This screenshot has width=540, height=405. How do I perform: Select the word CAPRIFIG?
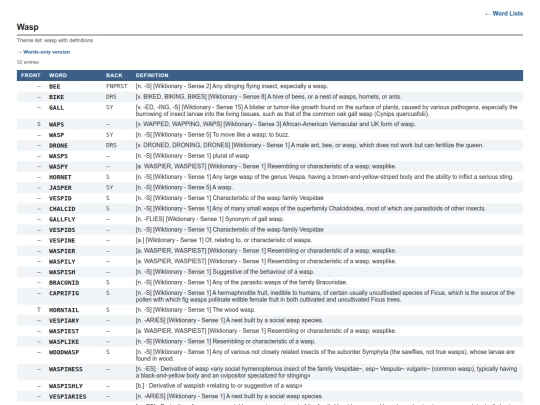64,293
